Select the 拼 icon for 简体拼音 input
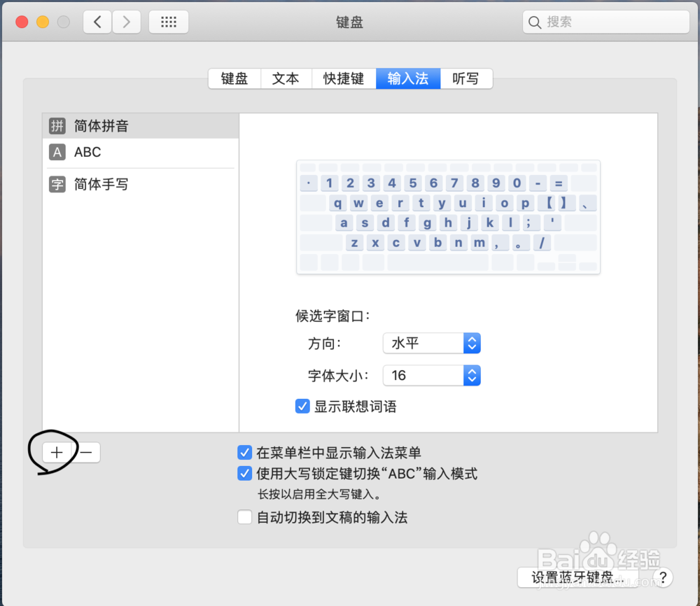 (56, 126)
